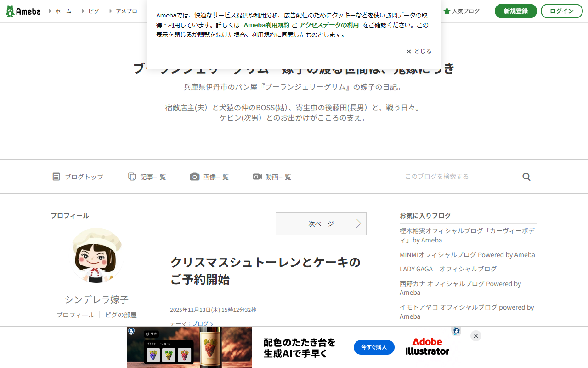Click the wine bottle ad image
588x368 pixels.
click(210, 347)
